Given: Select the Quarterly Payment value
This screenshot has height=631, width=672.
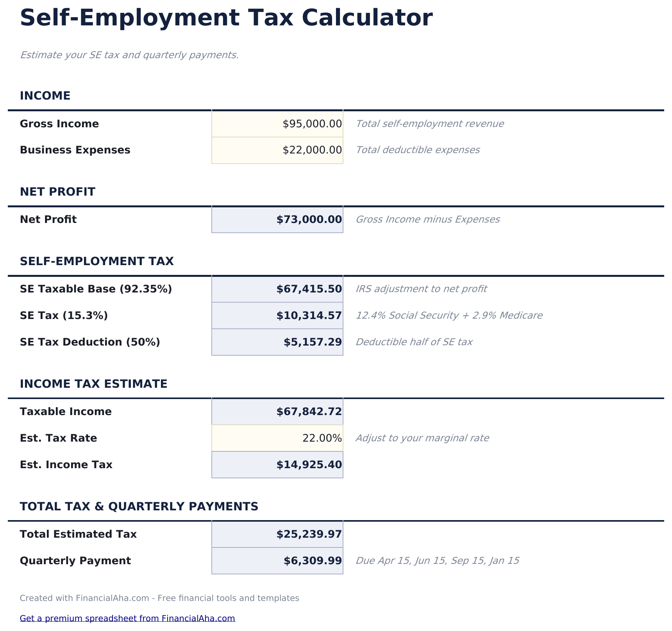Looking at the screenshot, I should (x=277, y=560).
